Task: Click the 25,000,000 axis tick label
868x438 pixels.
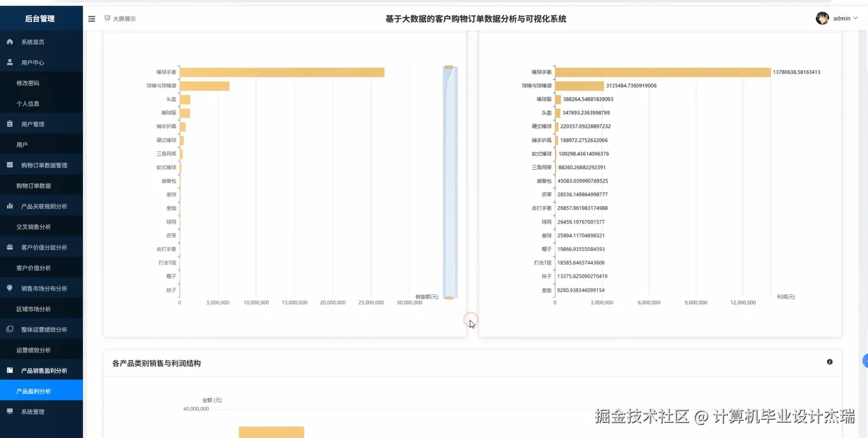Action: point(371,303)
